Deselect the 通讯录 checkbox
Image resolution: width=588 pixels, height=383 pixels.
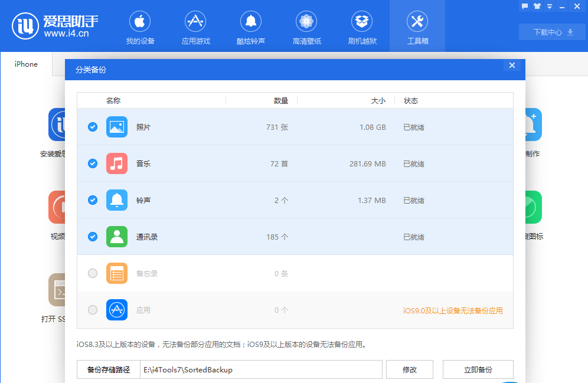(93, 237)
